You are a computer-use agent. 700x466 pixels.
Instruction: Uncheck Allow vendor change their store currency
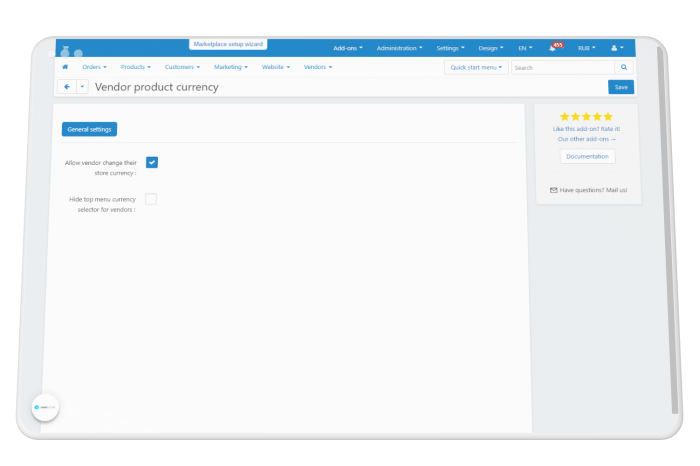tap(152, 162)
